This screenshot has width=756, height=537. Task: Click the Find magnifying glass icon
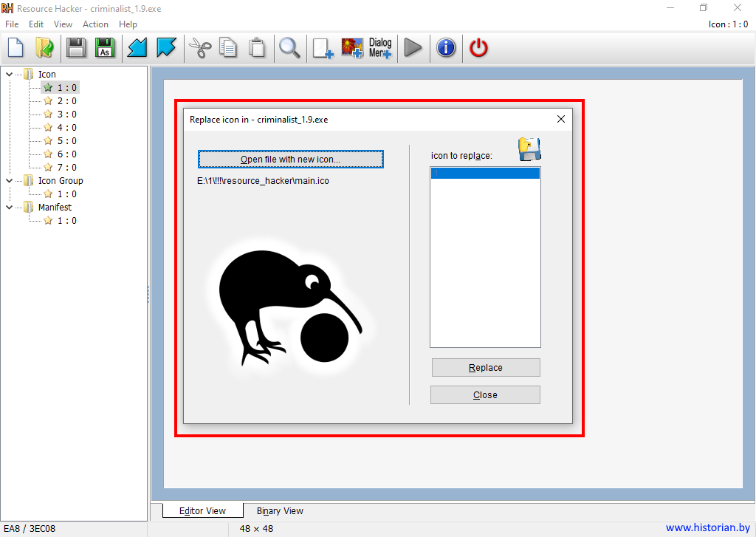point(289,49)
